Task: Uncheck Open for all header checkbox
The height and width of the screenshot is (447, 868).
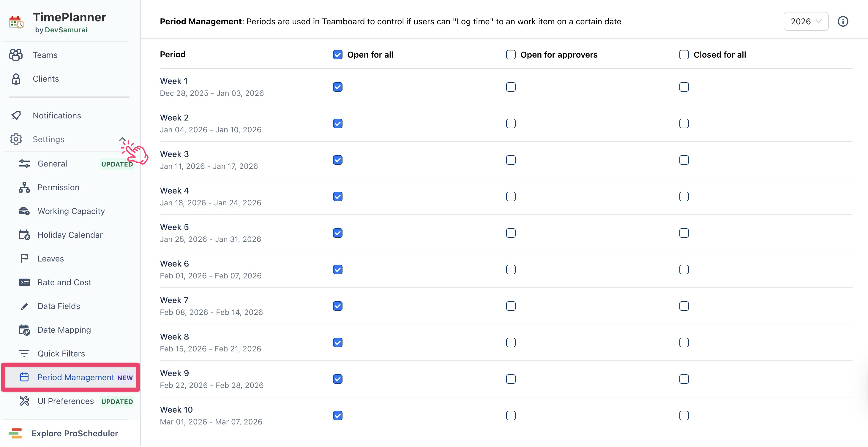Action: click(x=338, y=55)
